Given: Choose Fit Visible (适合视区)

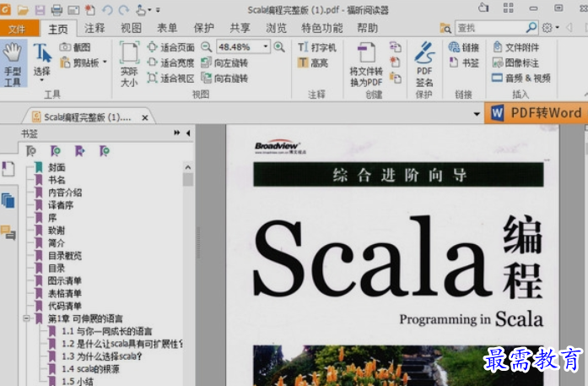Looking at the screenshot, I should tap(171, 78).
